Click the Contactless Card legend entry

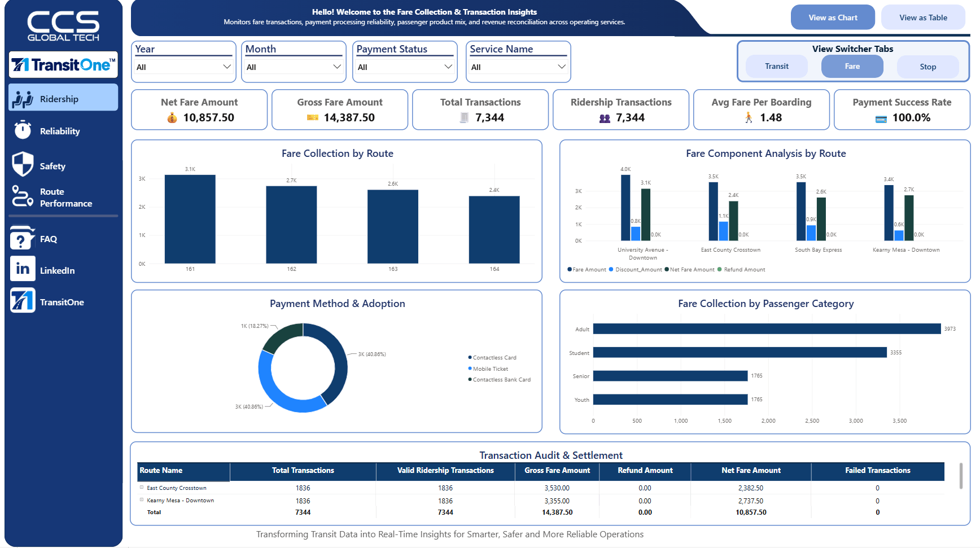click(x=492, y=358)
